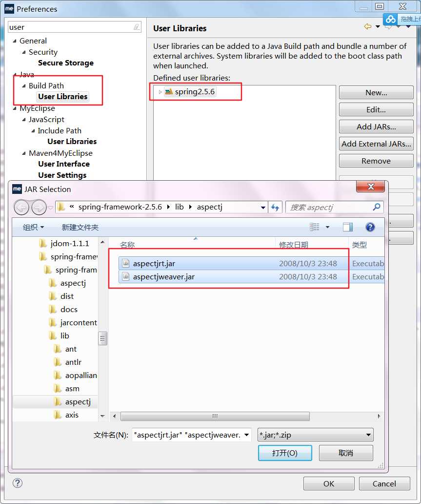421x504 pixels.
Task: Select asm folder in navigation tree
Action: click(72, 389)
